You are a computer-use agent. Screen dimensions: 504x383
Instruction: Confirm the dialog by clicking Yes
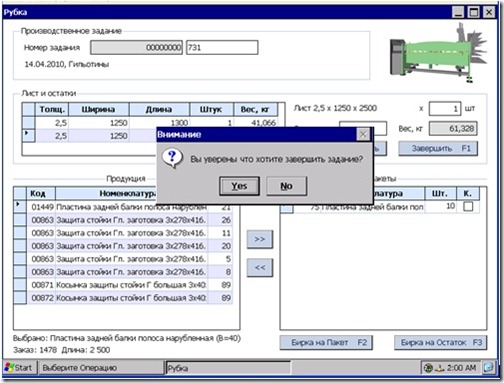pyautogui.click(x=239, y=186)
